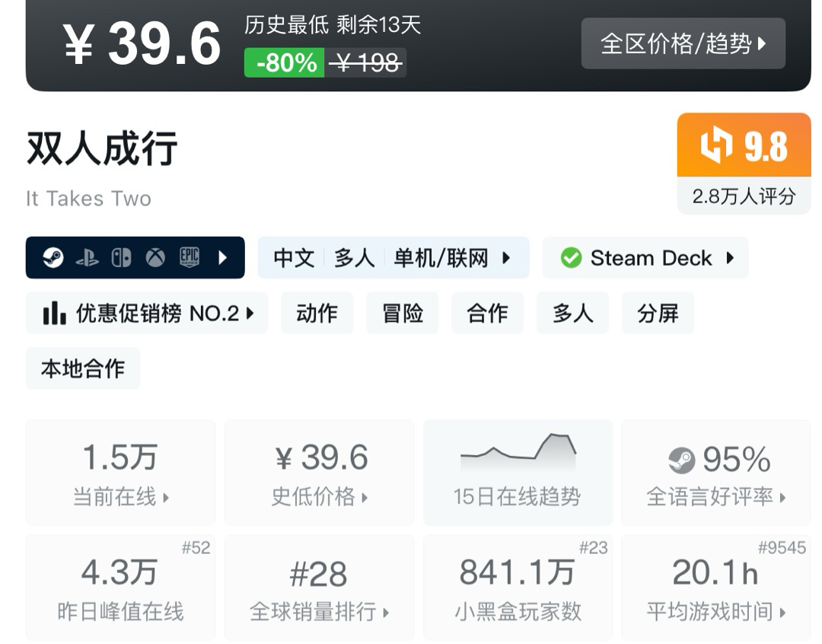The height and width of the screenshot is (644, 822).
Task: Click the Steam logo beside 95% rating
Action: (681, 460)
